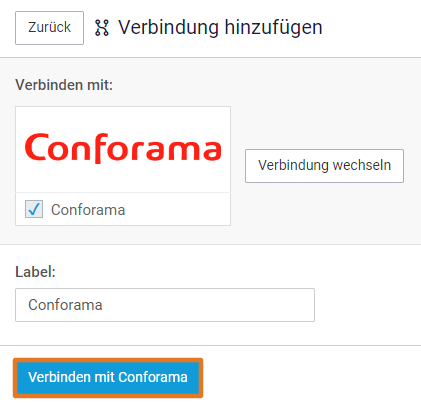Viewport: 421px width, 404px height.
Task: Click the blue submit button in the orange highlight
Action: [108, 378]
